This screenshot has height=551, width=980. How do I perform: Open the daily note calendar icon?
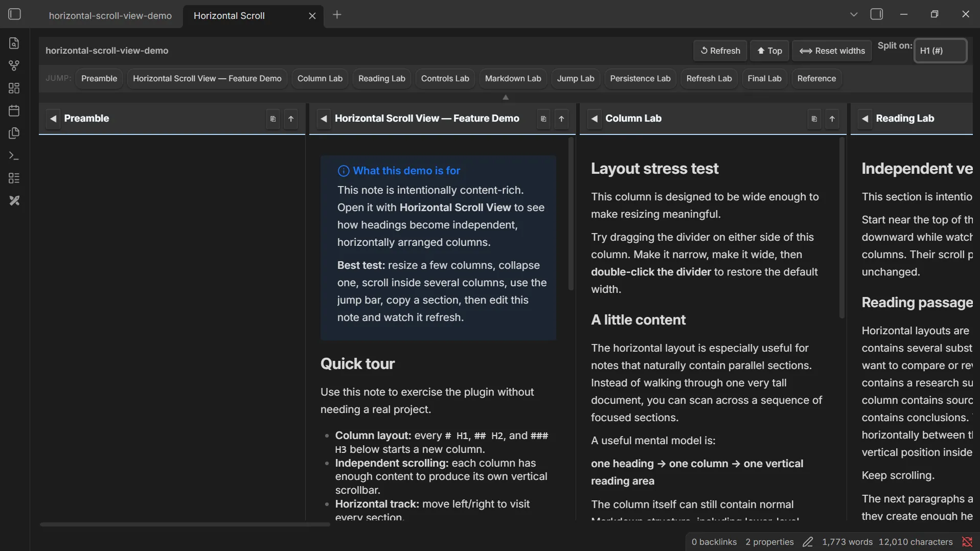point(14,111)
